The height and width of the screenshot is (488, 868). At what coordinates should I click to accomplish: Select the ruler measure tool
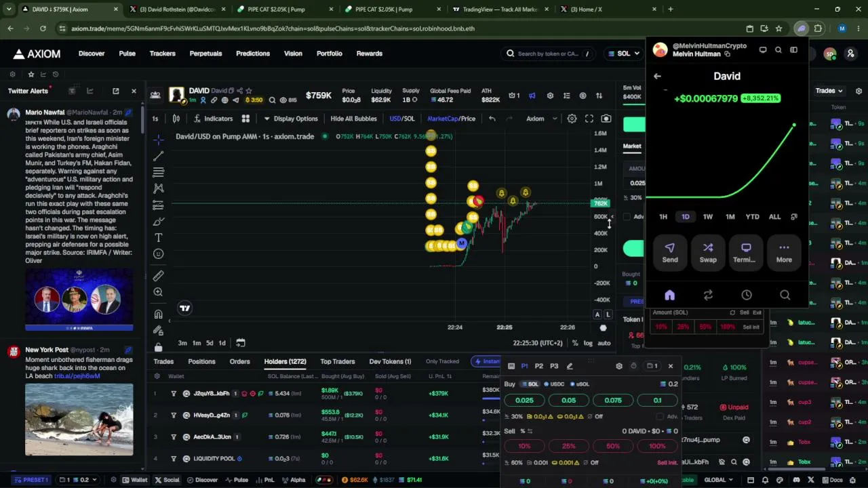coord(158,276)
